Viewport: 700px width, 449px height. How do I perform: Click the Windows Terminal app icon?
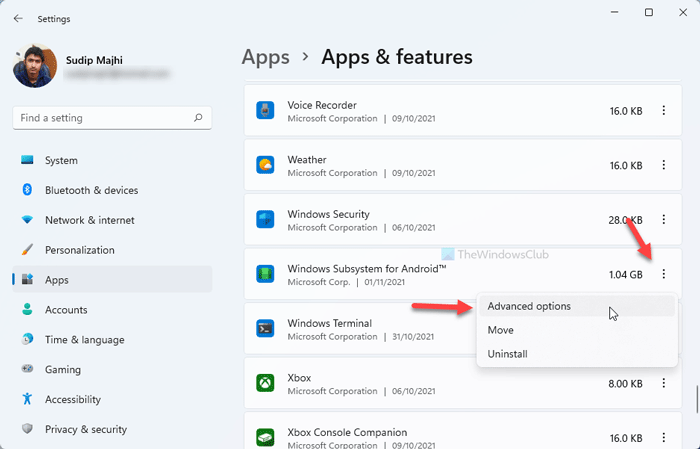coord(265,328)
